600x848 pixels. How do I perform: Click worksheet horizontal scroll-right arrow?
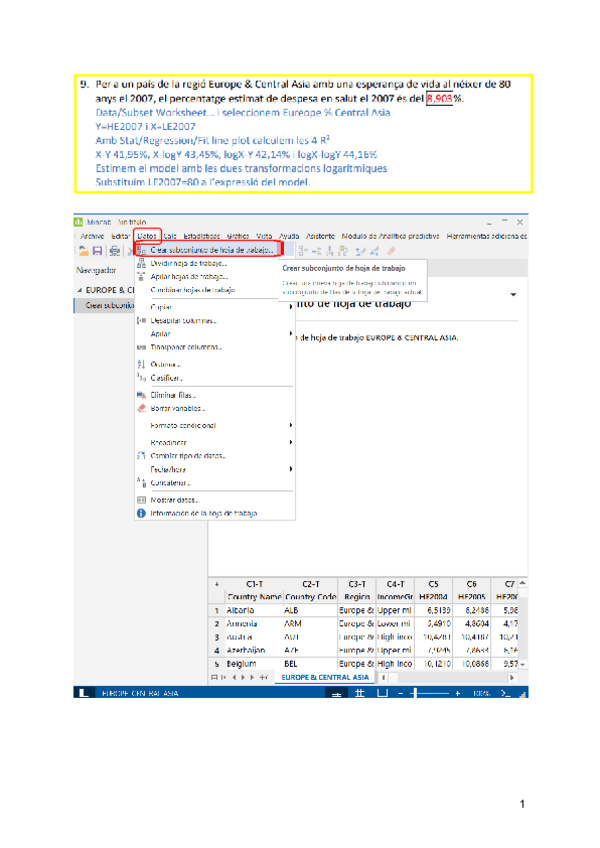(x=512, y=678)
